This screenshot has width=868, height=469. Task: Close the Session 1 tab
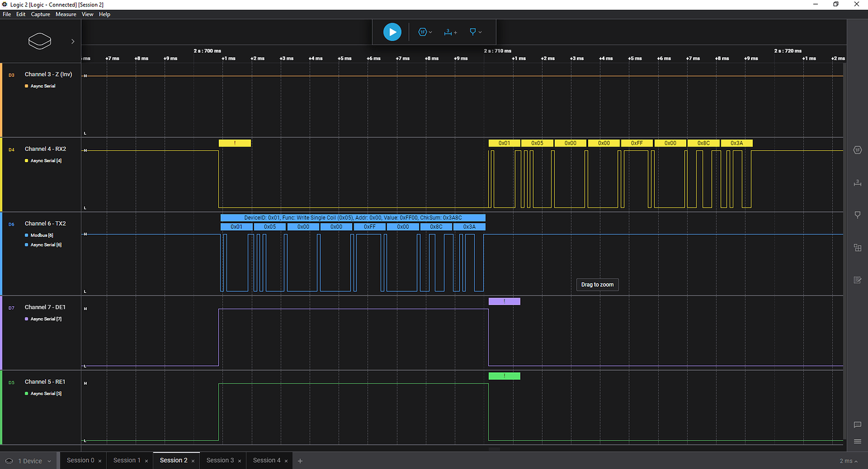click(x=147, y=461)
